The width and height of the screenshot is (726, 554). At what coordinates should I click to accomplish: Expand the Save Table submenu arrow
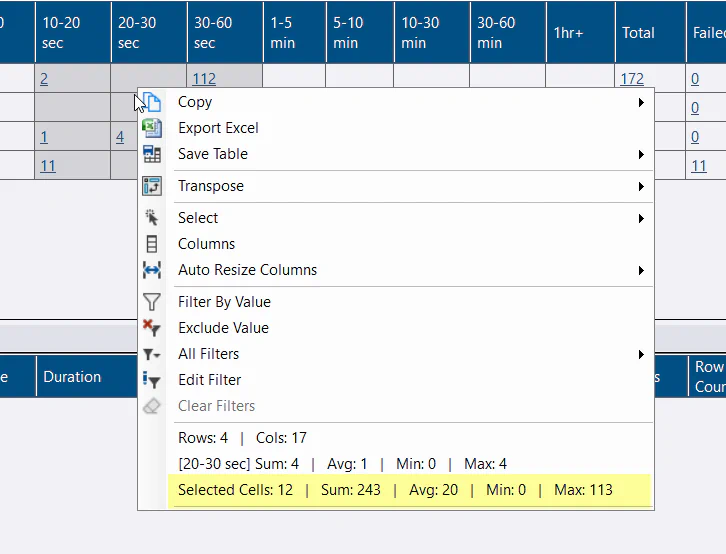click(x=641, y=154)
